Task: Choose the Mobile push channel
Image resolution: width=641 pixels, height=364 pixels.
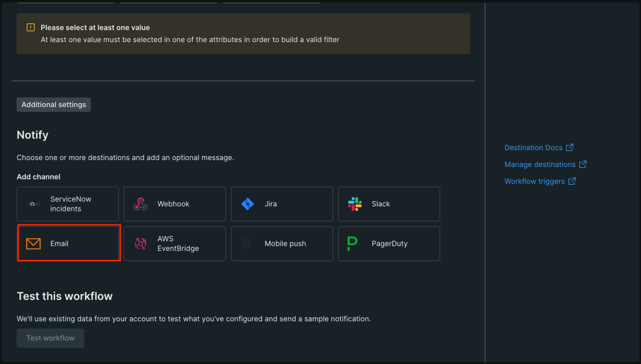Action: pyautogui.click(x=282, y=244)
